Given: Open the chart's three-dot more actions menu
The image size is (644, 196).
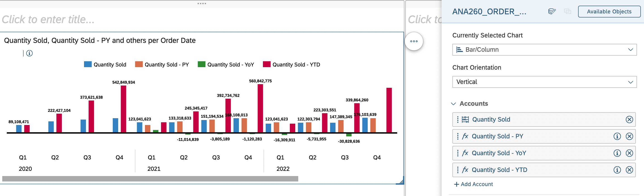Looking at the screenshot, I should click(x=414, y=41).
